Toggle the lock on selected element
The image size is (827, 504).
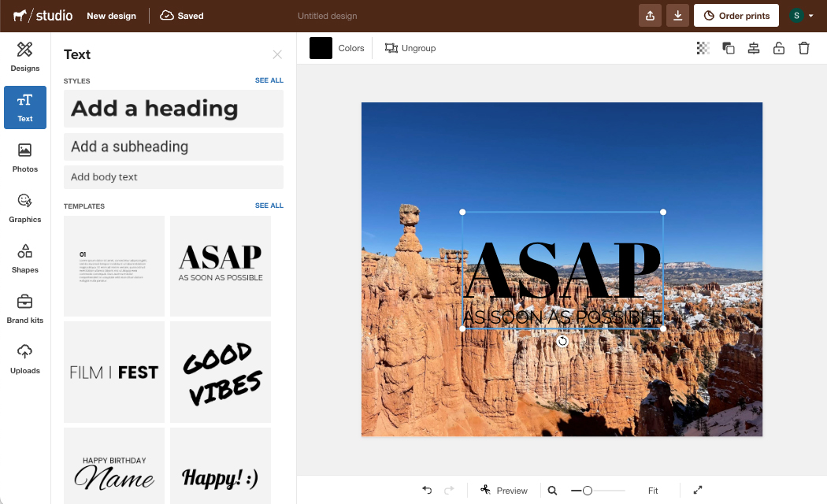click(779, 48)
